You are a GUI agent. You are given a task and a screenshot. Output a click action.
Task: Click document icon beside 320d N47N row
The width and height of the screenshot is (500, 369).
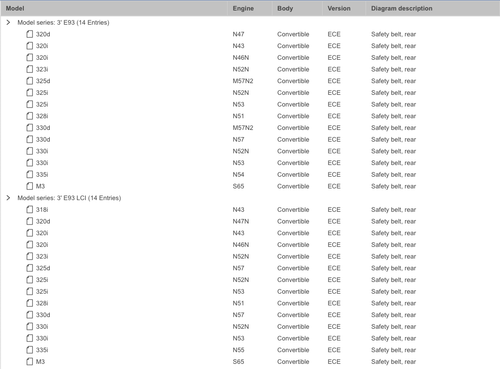click(x=30, y=221)
